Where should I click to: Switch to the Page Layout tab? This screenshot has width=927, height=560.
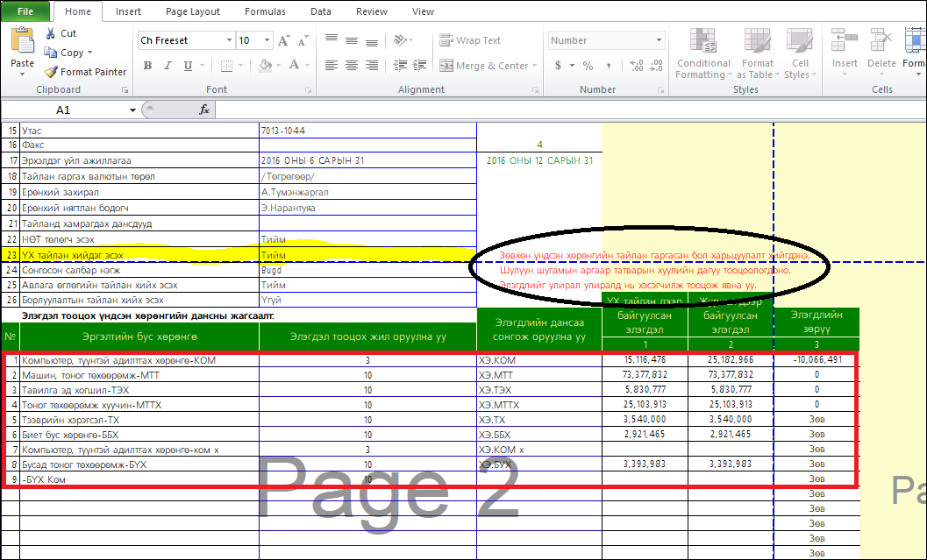point(193,11)
